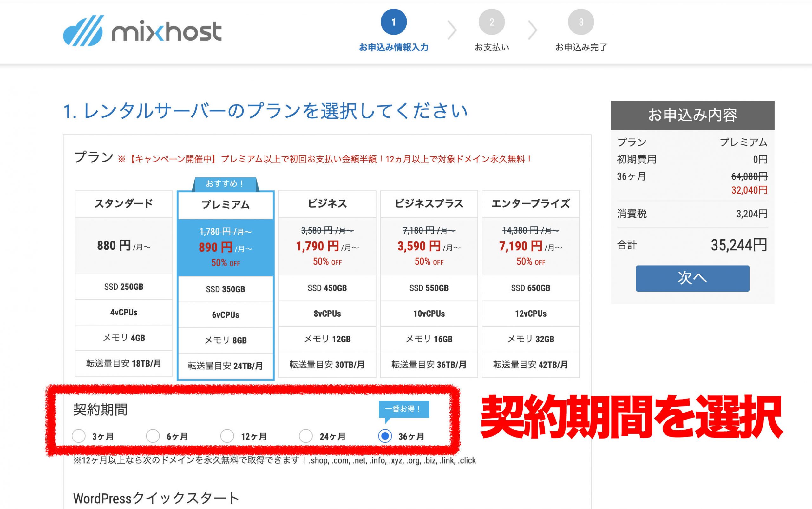
Task: Click the おすすめ! recommended ribbon badge
Action: click(225, 184)
